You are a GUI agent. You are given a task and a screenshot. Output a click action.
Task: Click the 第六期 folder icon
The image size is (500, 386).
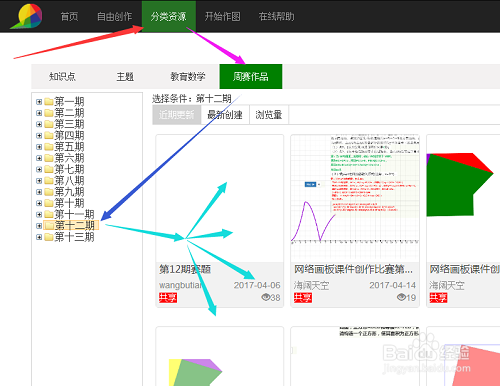(49, 158)
